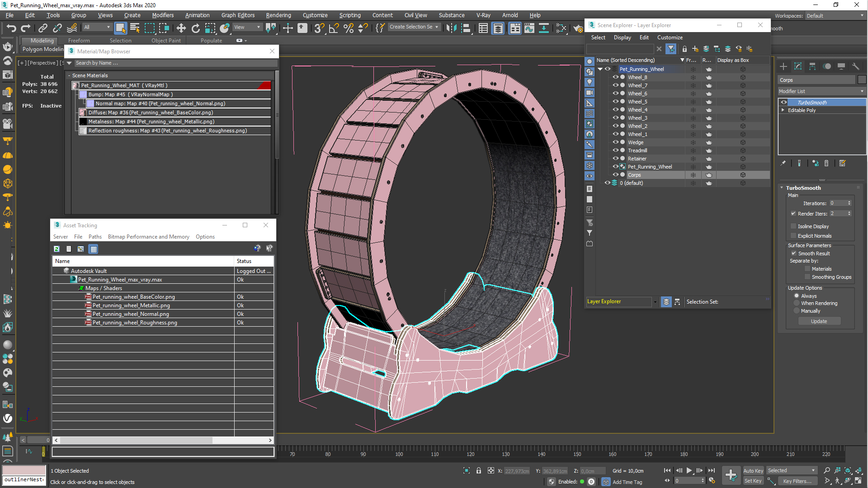Enable Isoline Display checkbox
The image size is (868, 488).
point(793,226)
